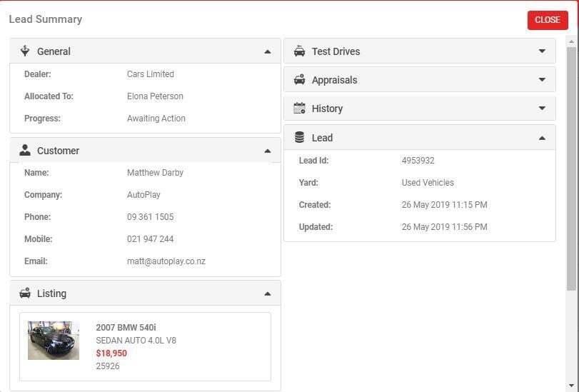Click the scrollbar down arrow
This screenshot has height=392, width=579.
point(571,386)
